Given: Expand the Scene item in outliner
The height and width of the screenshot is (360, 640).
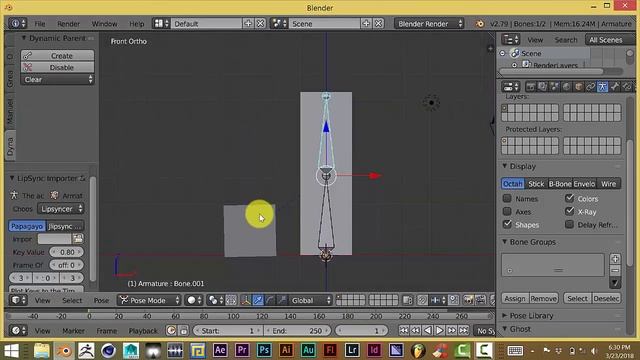Looking at the screenshot, I should click(503, 53).
